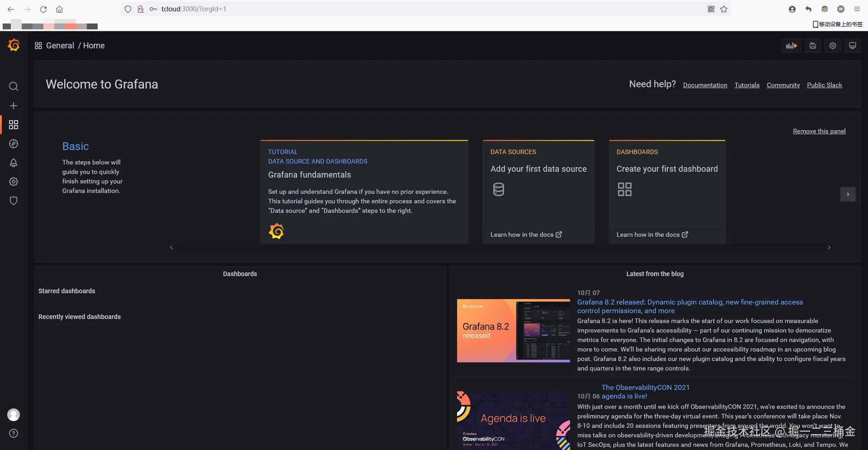
Task: Click the browser address bar URL field
Action: point(425,9)
